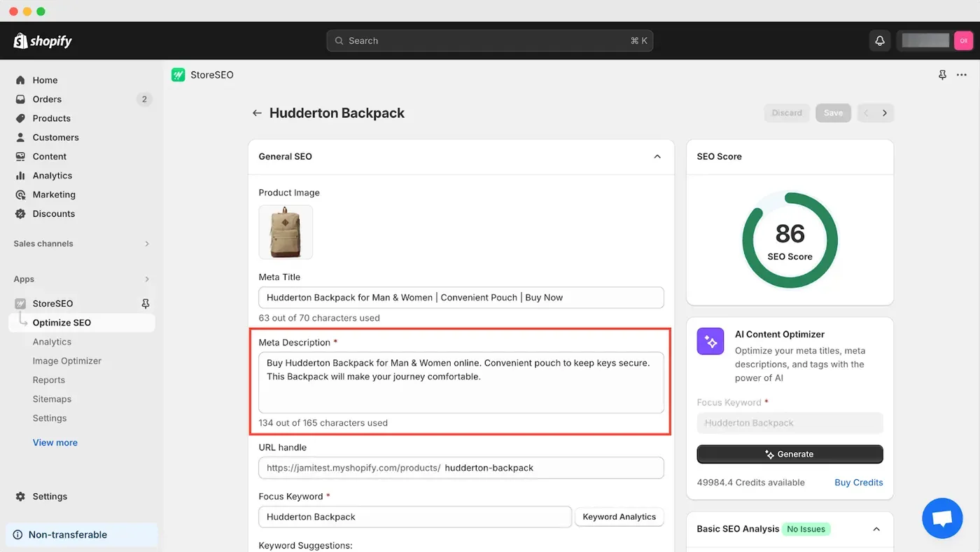
Task: Click the Content sidebar icon
Action: (20, 156)
